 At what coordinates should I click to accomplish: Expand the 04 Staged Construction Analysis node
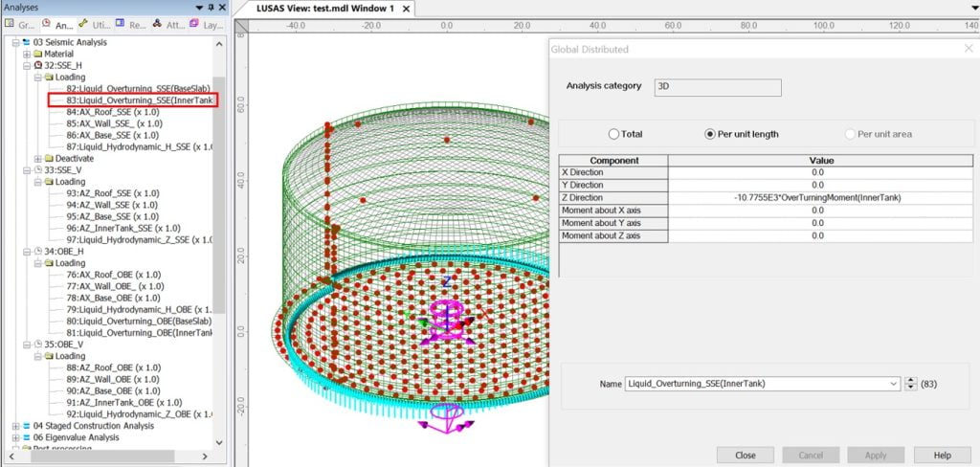14,425
